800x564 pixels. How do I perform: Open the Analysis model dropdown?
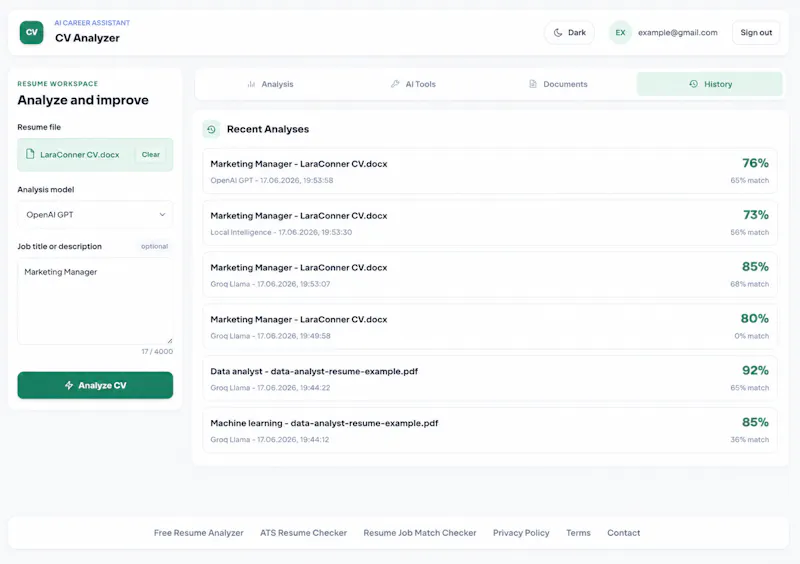pos(95,215)
